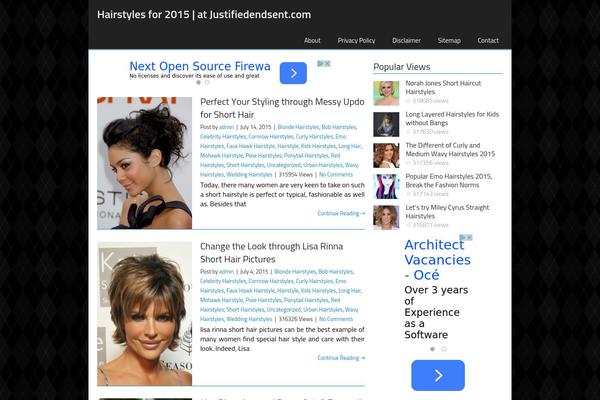Open Popular Emo Hairstyles 2015 popular link
This screenshot has width=600, height=400.
[448, 181]
